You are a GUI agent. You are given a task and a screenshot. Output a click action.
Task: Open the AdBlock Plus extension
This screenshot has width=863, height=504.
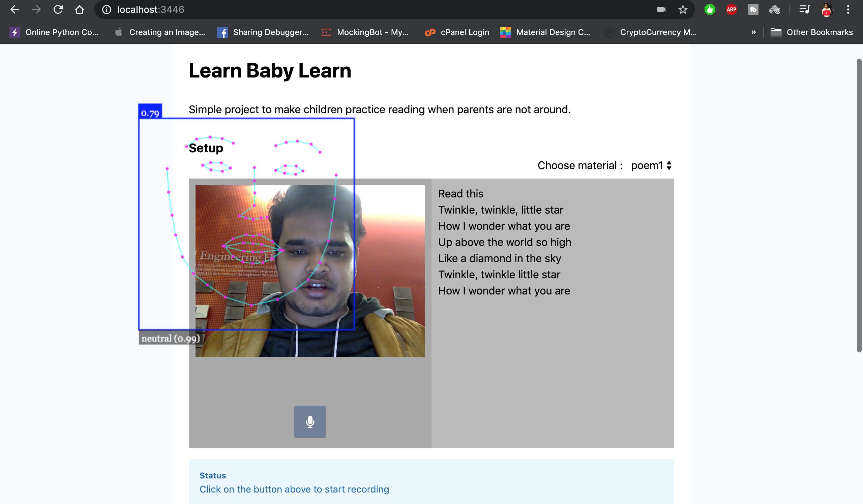click(731, 9)
